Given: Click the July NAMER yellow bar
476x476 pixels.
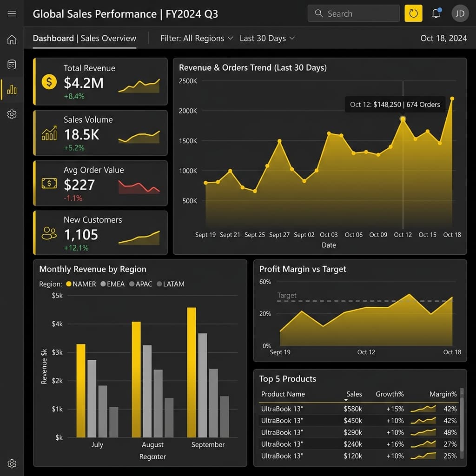Looking at the screenshot, I should pos(81,390).
